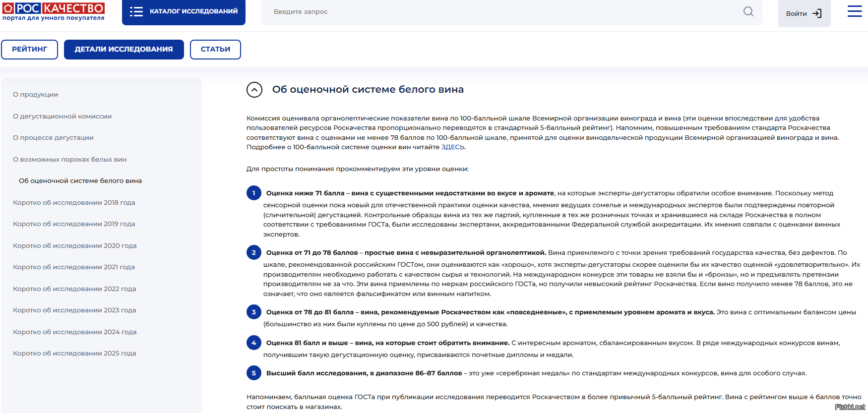
Task: Open sidebar item О дегустационной комиссии
Action: [x=62, y=117]
